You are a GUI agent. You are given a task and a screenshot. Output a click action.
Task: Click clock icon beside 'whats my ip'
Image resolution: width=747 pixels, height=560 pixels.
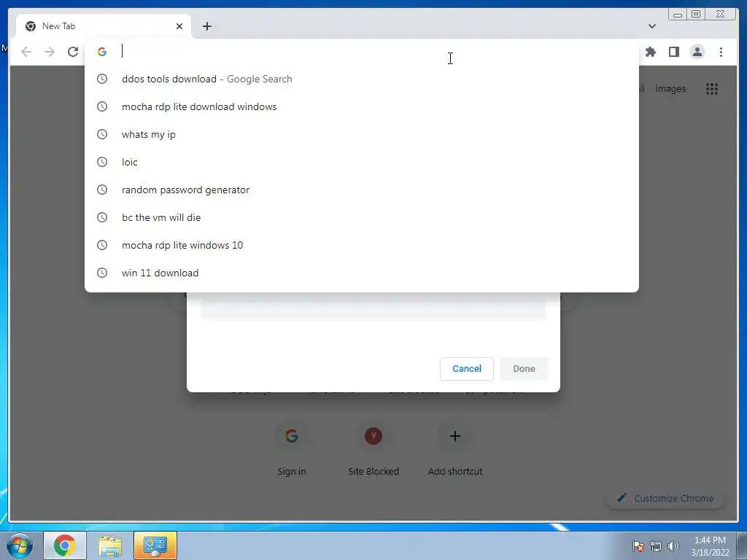point(102,134)
